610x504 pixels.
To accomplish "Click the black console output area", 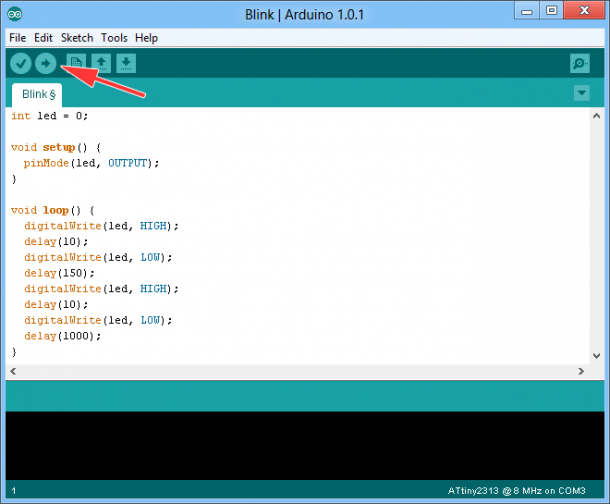I will click(300, 445).
